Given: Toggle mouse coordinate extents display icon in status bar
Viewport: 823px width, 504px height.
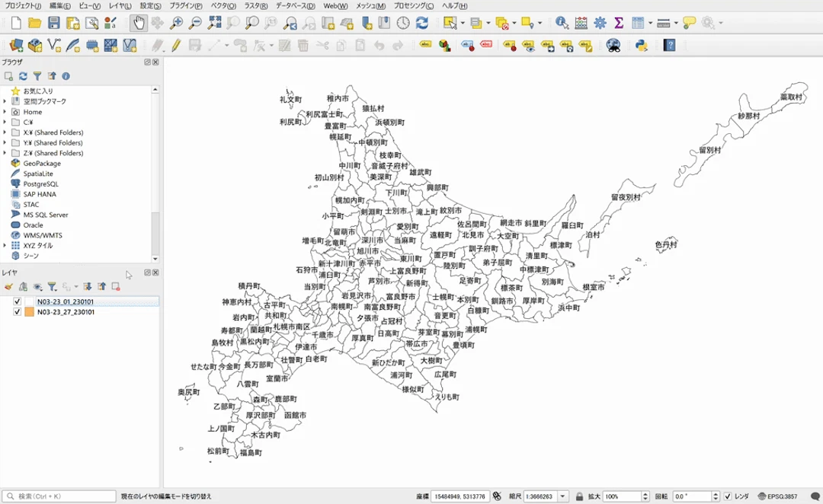Looking at the screenshot, I should tap(497, 496).
